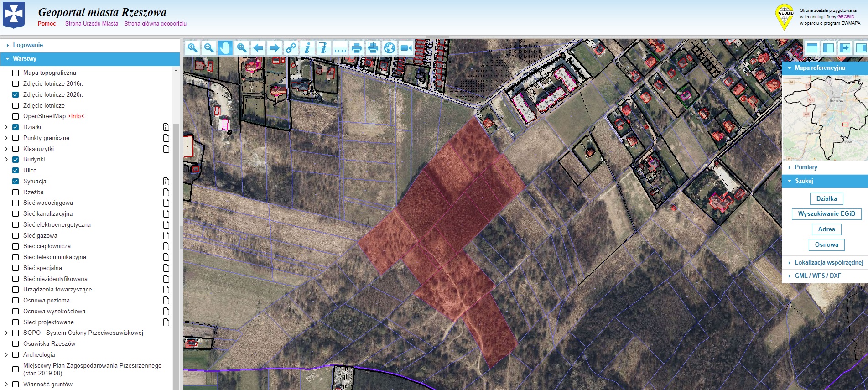Expand the Budynki layer tree
The image size is (868, 390).
click(6, 160)
